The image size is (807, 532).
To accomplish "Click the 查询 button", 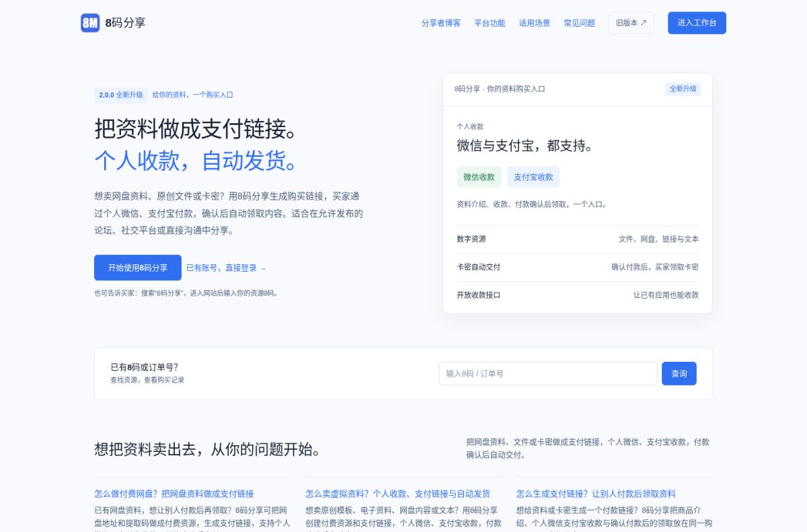I will tap(679, 373).
